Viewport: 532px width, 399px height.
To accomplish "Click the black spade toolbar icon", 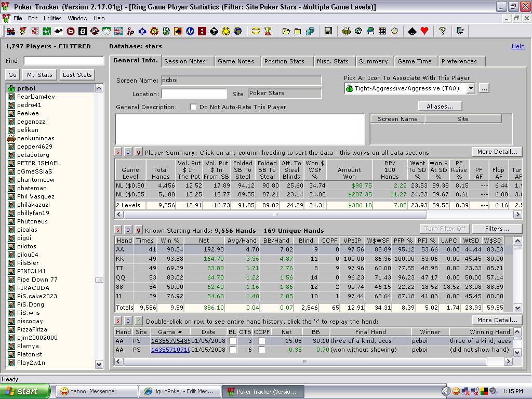I will [x=412, y=31].
